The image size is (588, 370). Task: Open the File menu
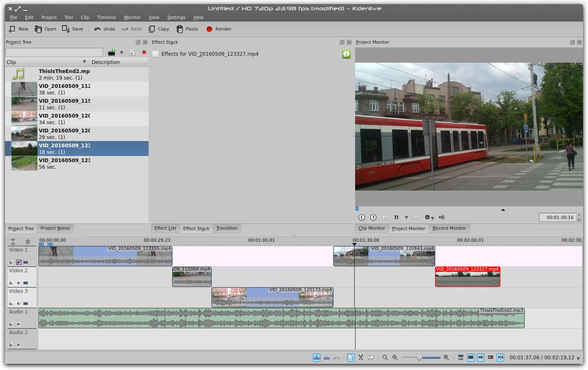click(13, 17)
